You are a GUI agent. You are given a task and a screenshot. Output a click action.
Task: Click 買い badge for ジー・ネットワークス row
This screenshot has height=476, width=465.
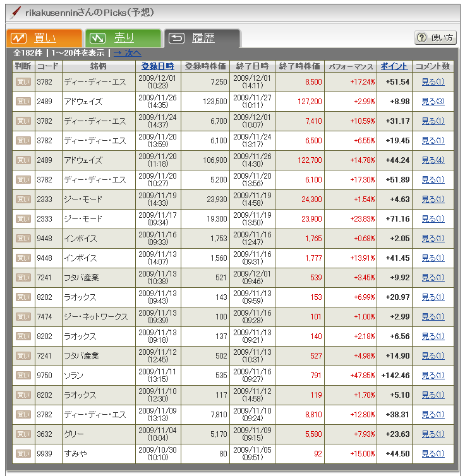point(23,317)
